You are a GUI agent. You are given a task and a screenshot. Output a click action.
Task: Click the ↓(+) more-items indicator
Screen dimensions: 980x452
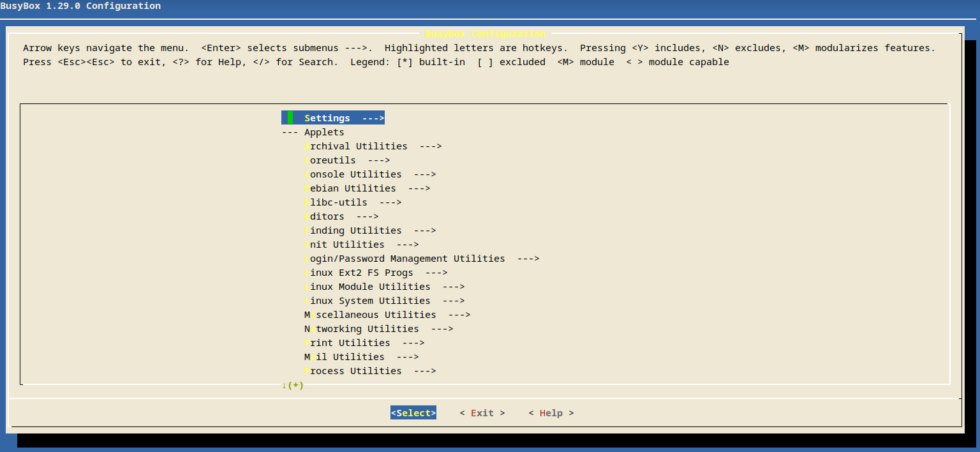click(292, 385)
